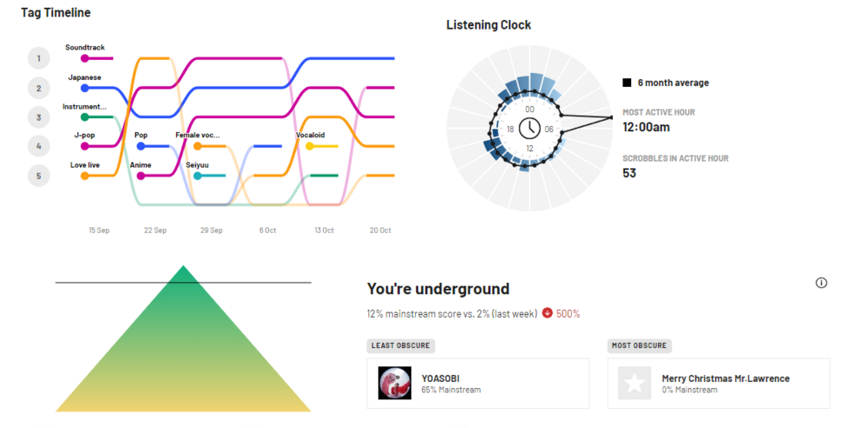
Task: Click the 22 Sep date label
Action: [155, 230]
